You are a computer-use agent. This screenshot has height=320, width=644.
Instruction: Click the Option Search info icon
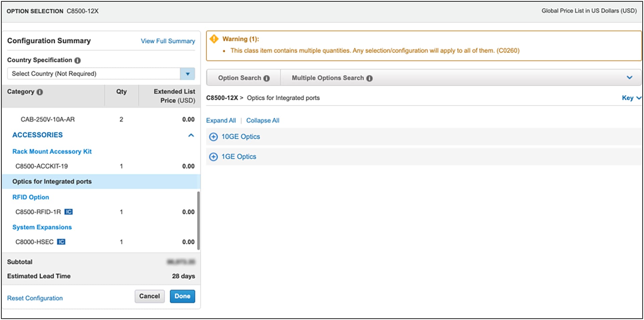pos(266,78)
